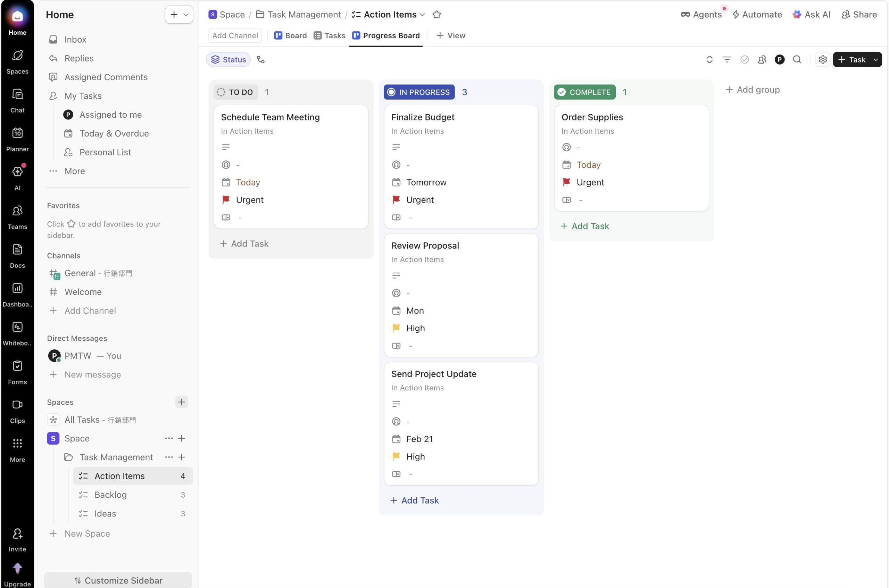Expand the Action Items breadcrumb dropdown
The width and height of the screenshot is (889, 588).
click(x=423, y=15)
